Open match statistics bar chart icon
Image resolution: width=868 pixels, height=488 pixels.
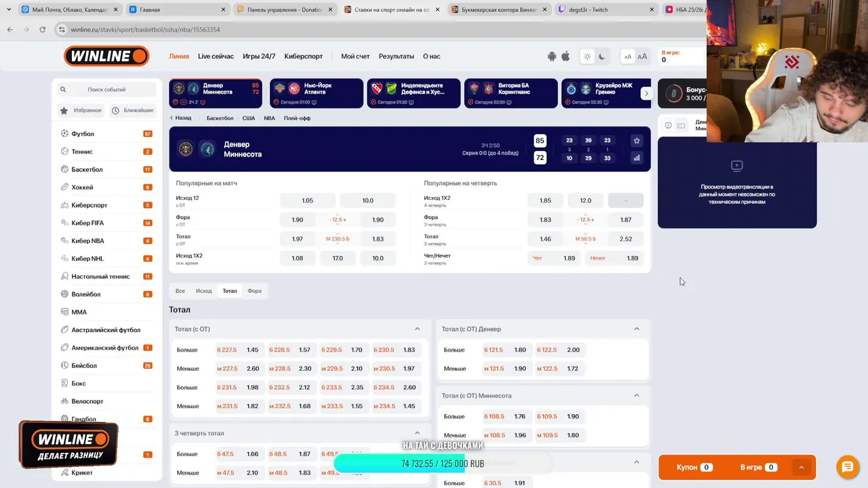[x=636, y=158]
